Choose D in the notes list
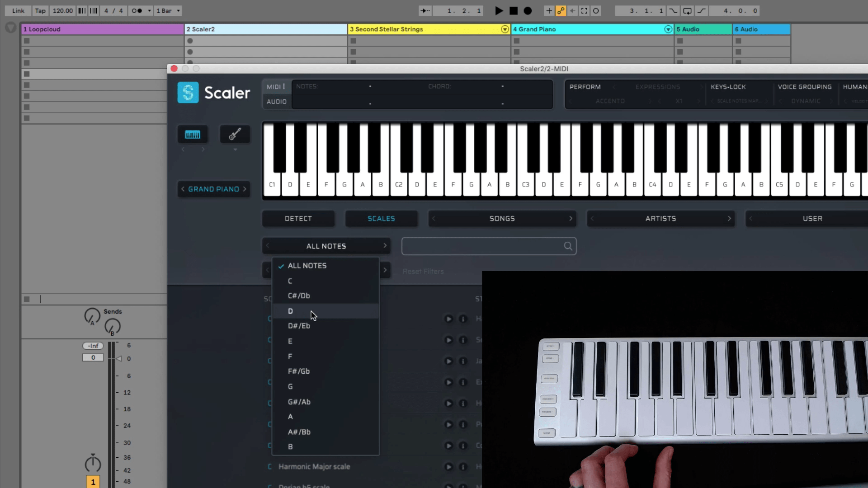 pyautogui.click(x=325, y=311)
